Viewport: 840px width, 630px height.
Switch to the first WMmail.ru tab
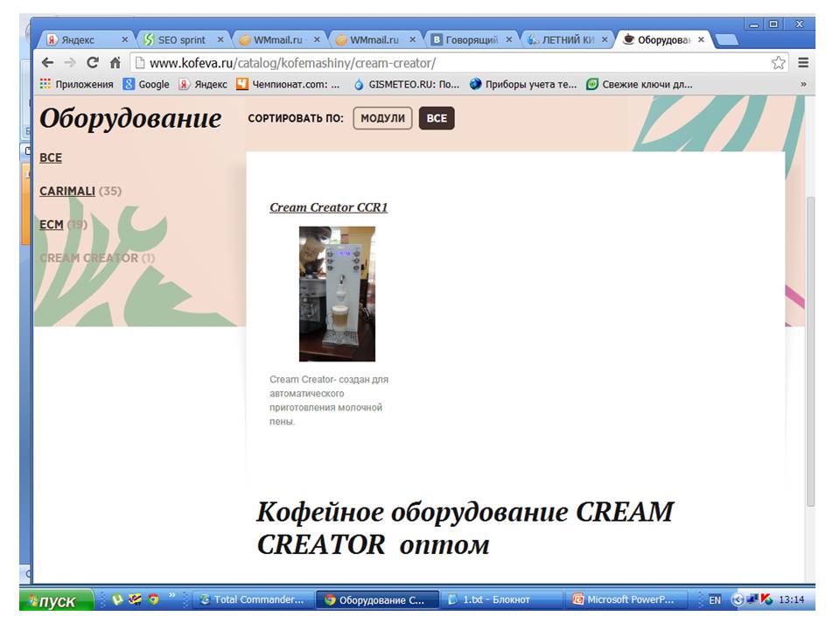point(278,39)
